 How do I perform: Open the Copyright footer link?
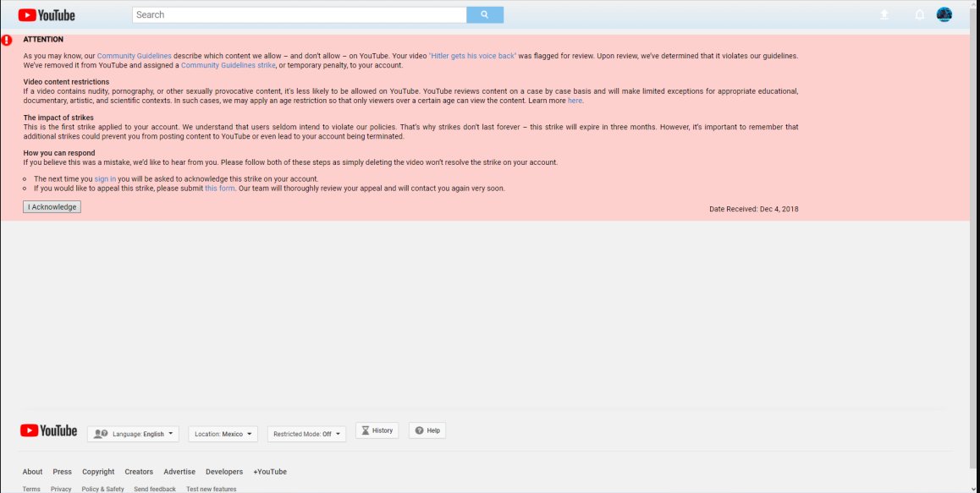tap(98, 472)
